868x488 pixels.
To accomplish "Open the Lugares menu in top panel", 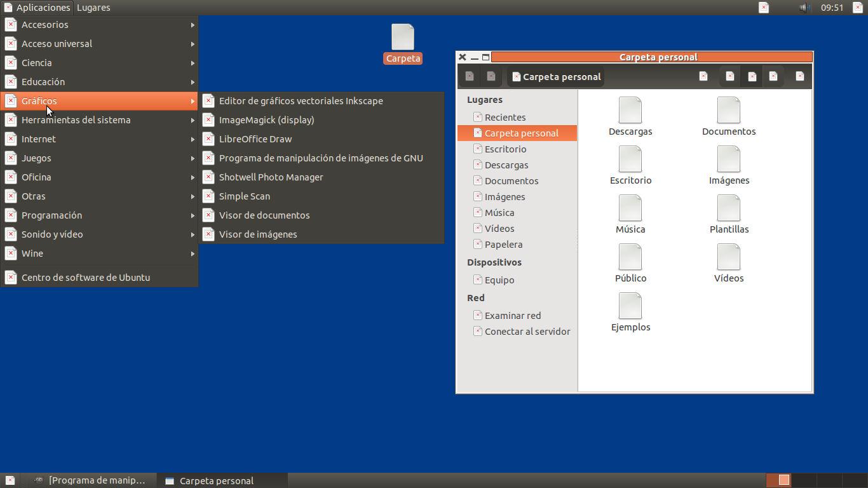I will 93,8.
